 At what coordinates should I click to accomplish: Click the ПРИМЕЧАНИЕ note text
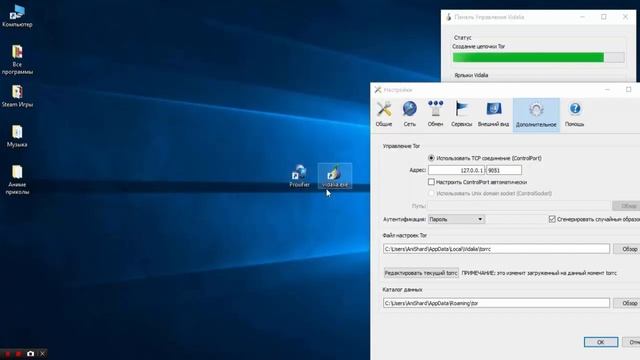[x=539, y=273]
